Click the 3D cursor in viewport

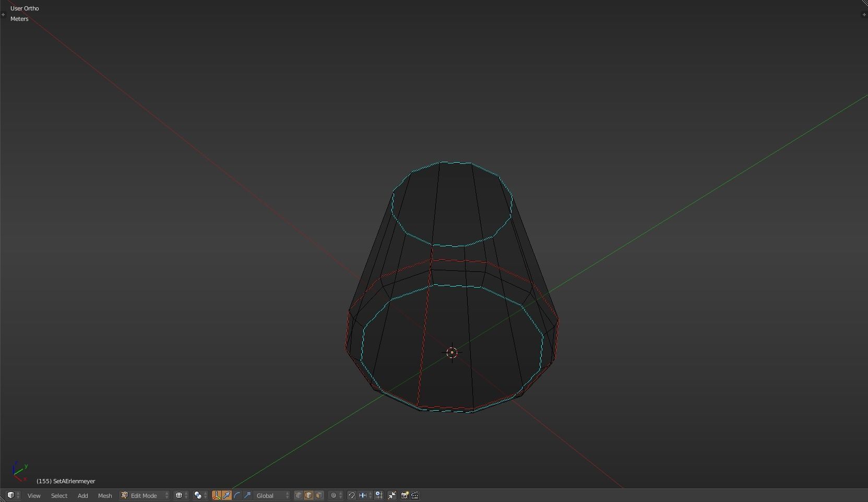click(452, 353)
